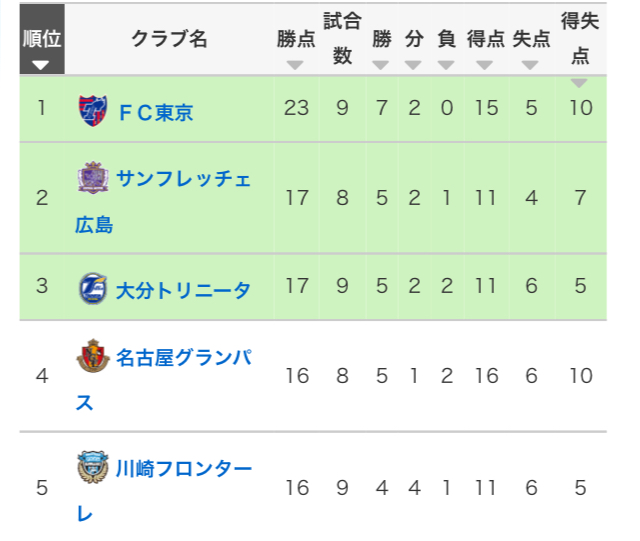
Task: Sort by 得点 goals-for column arrow
Action: (x=486, y=65)
